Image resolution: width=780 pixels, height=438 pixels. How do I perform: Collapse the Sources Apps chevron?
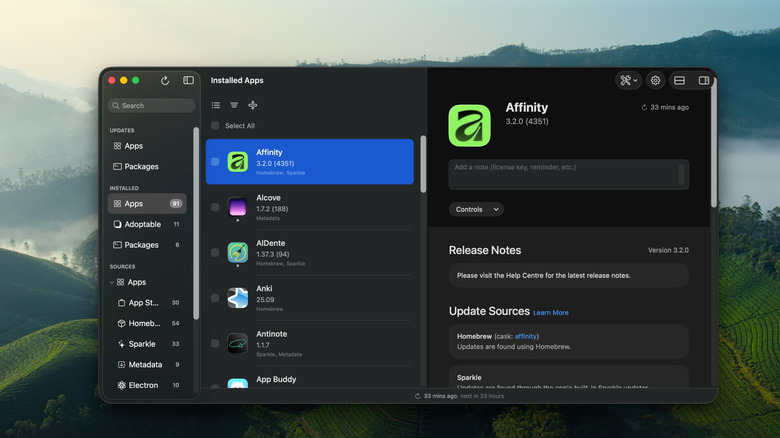coord(111,282)
